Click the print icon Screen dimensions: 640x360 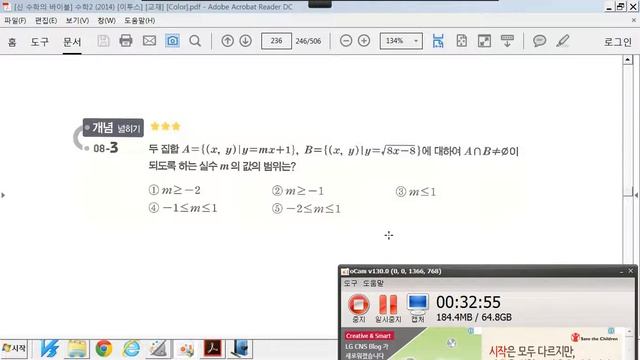(126, 41)
